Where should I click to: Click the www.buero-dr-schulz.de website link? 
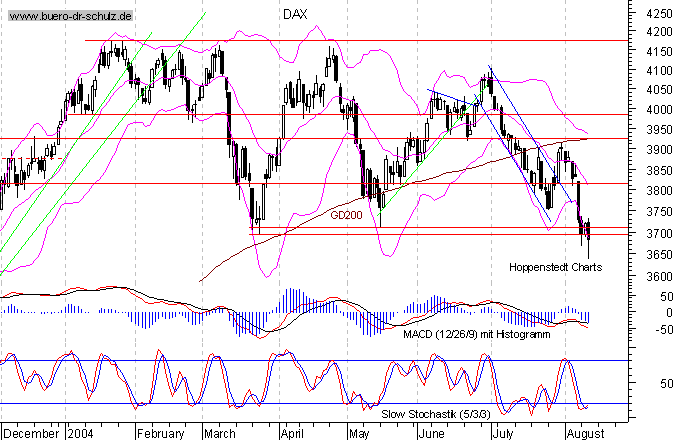69,17
